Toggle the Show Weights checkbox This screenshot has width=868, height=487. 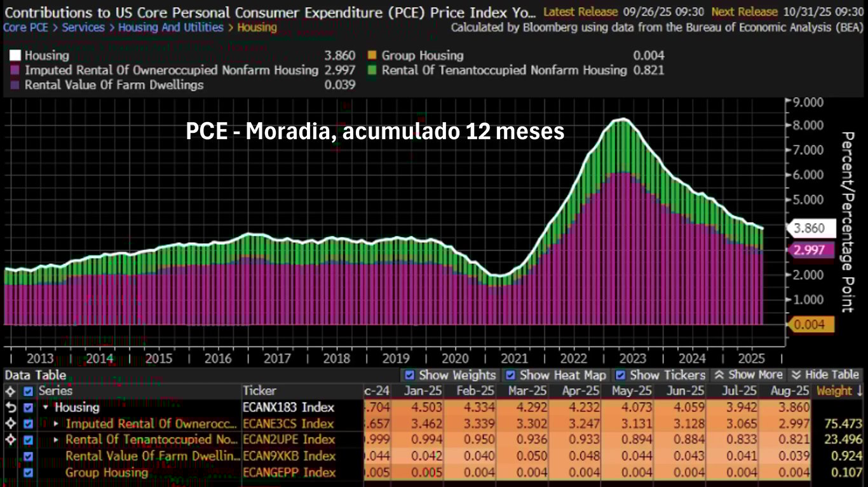coord(410,375)
